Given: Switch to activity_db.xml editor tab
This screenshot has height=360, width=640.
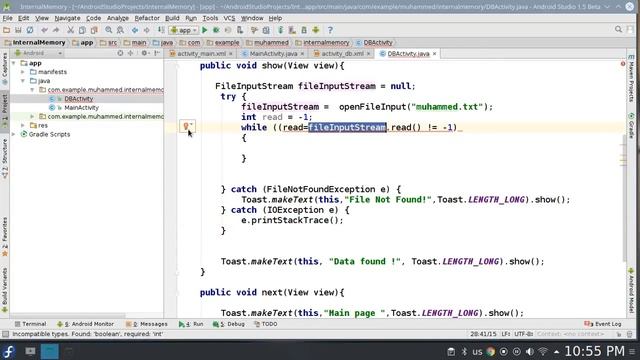Looking at the screenshot, I should (342, 54).
